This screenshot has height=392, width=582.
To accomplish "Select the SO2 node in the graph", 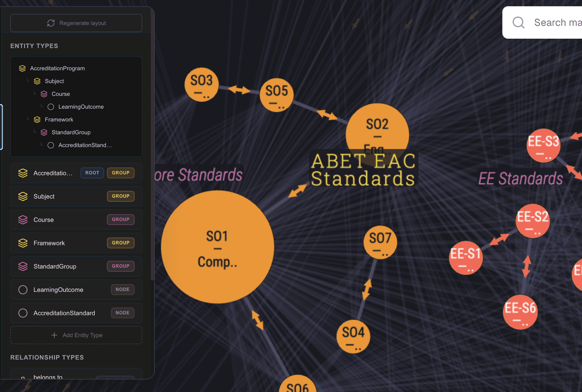I will pyautogui.click(x=377, y=135).
